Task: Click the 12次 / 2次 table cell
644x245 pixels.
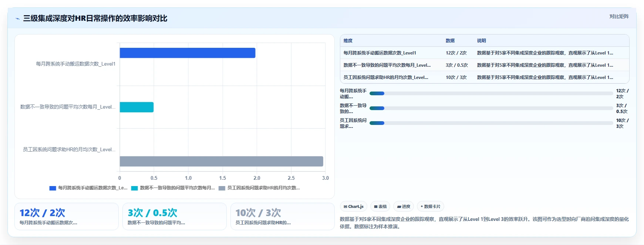Action: [456, 53]
